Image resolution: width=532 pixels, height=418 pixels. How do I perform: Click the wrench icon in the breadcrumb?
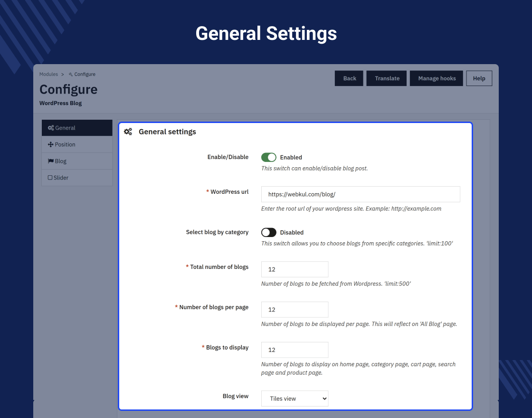tap(71, 74)
